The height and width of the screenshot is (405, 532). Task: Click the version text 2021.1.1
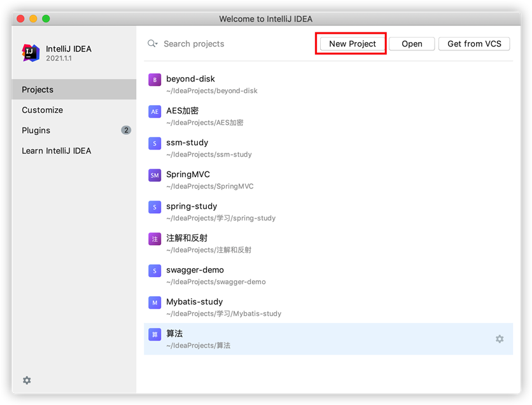pos(59,59)
